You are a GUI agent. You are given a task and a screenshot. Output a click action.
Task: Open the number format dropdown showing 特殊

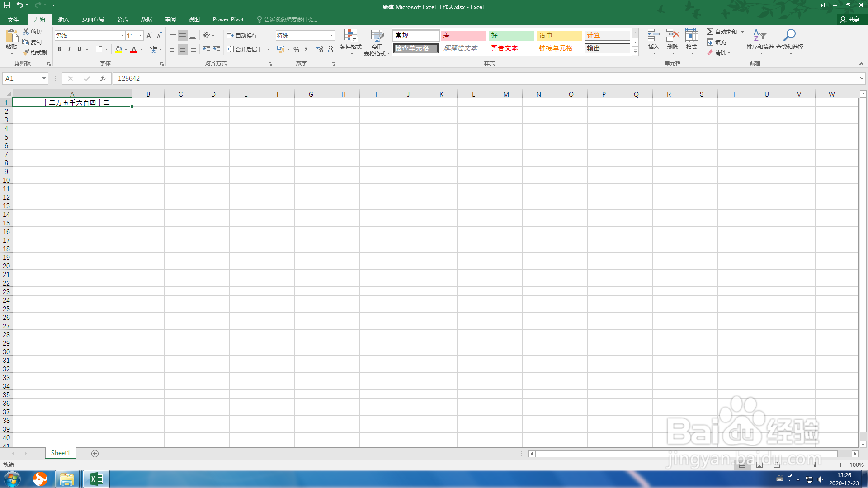(x=331, y=35)
